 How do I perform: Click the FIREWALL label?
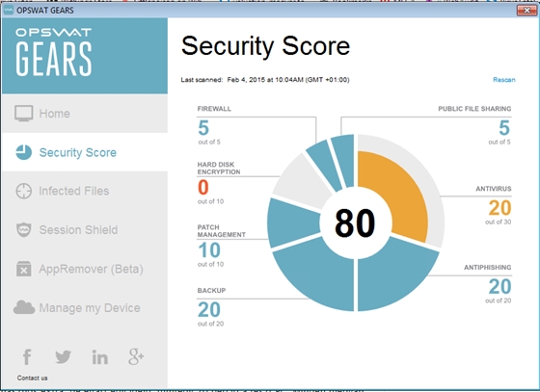coord(214,109)
